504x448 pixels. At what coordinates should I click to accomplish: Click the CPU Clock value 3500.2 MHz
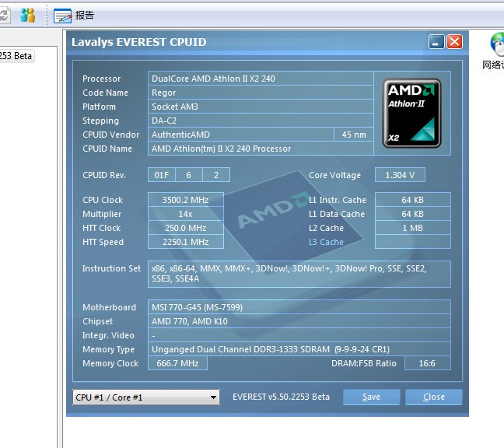pos(185,200)
